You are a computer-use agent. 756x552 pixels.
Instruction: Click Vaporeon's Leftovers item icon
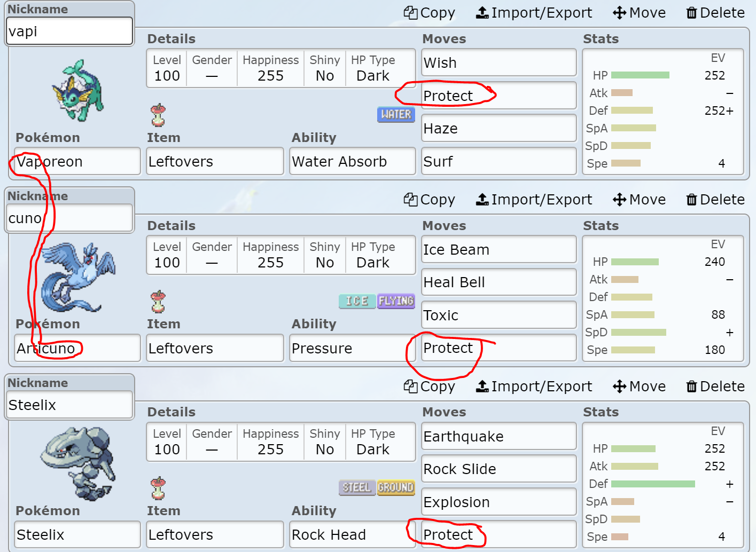[x=158, y=115]
